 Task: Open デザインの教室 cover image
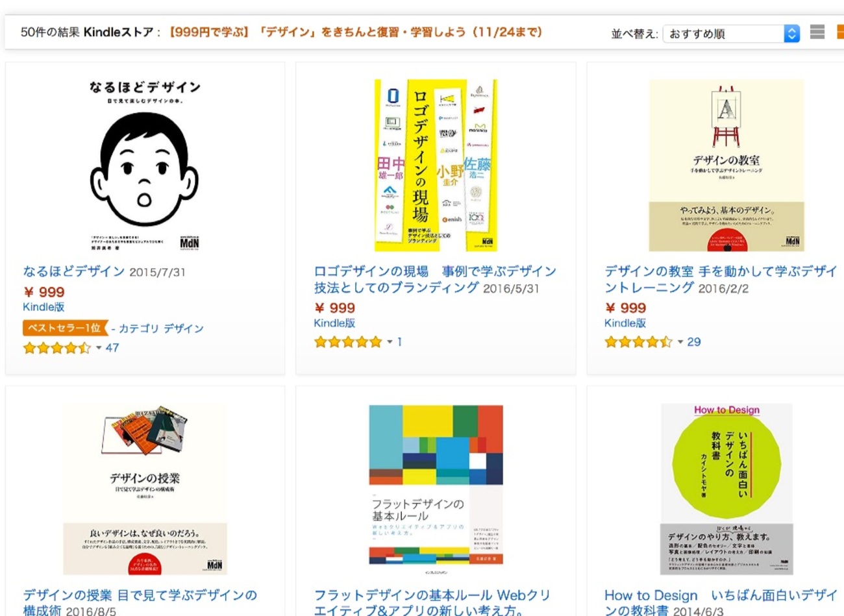(726, 165)
